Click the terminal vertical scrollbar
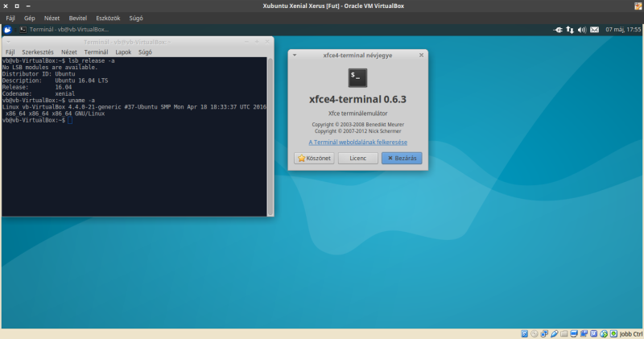 pos(270,136)
